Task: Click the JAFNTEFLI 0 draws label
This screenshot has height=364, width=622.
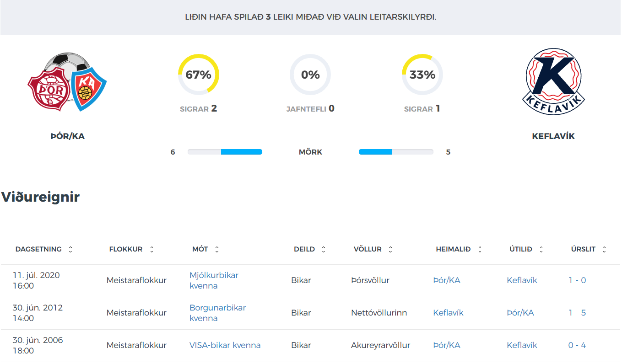Action: [x=310, y=109]
